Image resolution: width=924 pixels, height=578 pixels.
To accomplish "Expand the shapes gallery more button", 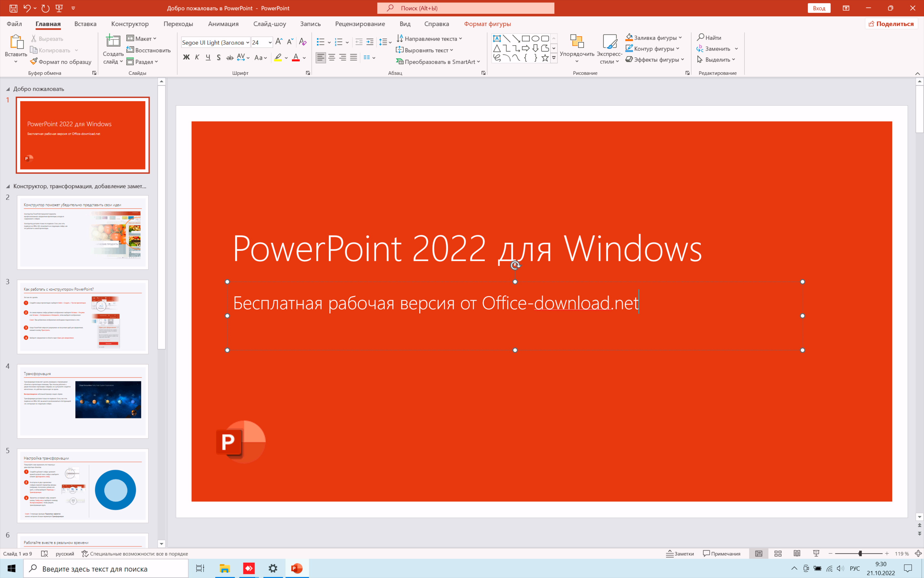I will tap(554, 58).
